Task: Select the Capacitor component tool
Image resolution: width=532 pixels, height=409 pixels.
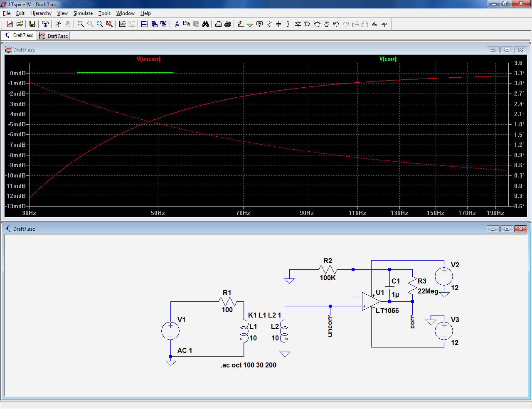Action: (278, 24)
